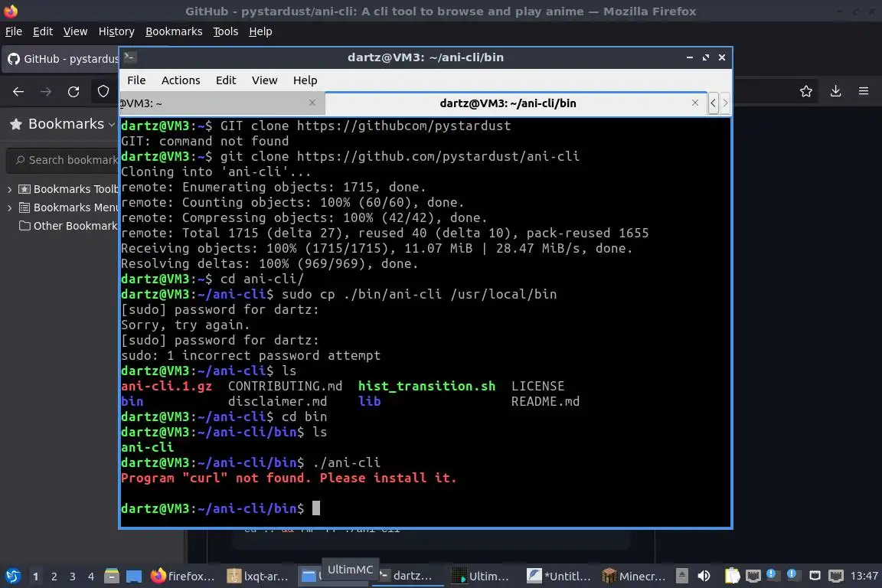Switch to the lxqt-archiver taskbar entry
Viewport: 882px width, 588px height.
point(257,576)
